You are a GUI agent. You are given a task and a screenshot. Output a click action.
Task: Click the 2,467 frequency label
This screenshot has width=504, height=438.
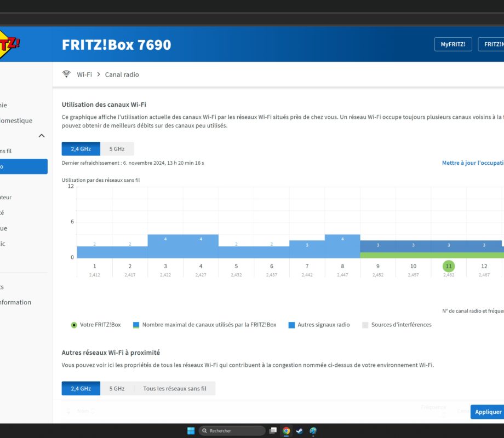[x=484, y=275]
